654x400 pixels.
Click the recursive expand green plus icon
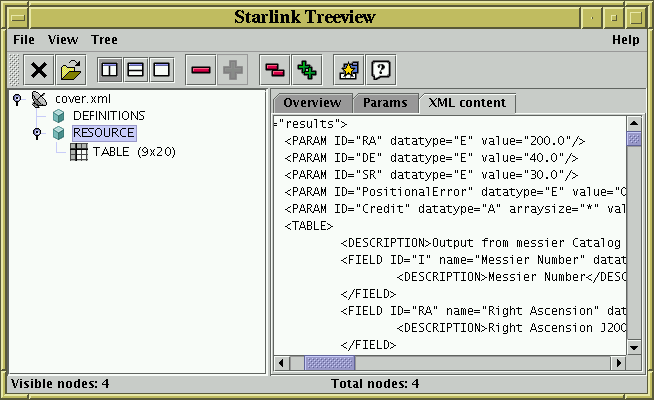pos(307,70)
